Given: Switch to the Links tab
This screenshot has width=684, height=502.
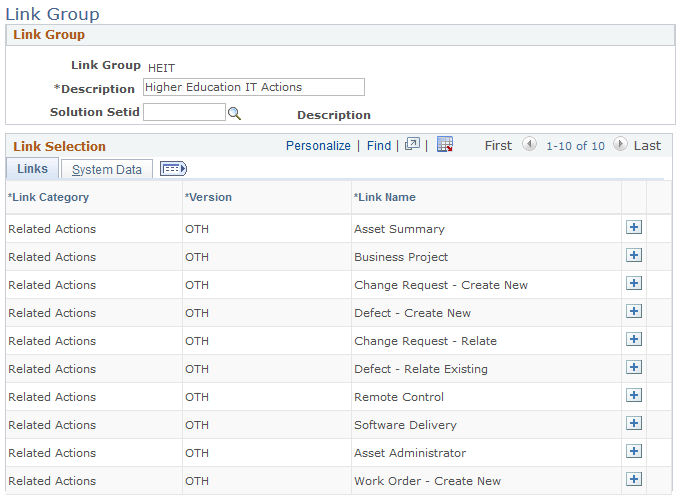Looking at the screenshot, I should click(x=32, y=169).
